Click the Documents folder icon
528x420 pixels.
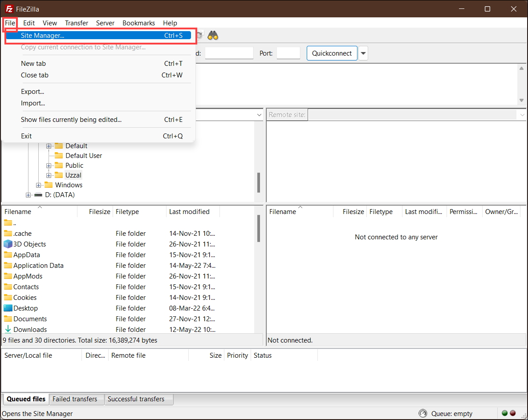click(8, 319)
